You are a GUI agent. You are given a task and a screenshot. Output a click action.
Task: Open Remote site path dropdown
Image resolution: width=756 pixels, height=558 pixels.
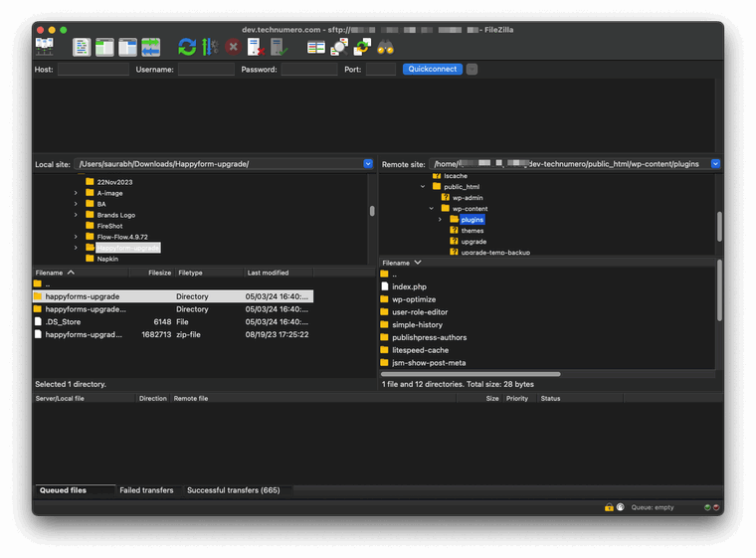tap(715, 164)
